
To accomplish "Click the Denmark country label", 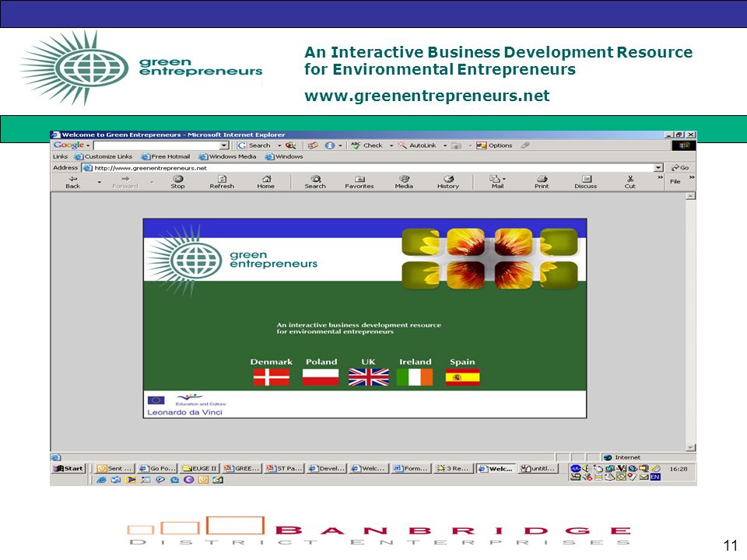I will pyautogui.click(x=271, y=362).
